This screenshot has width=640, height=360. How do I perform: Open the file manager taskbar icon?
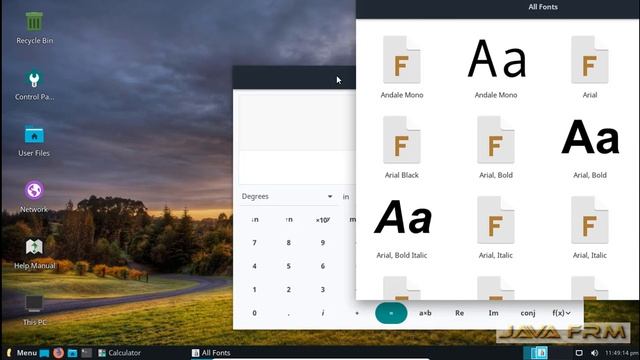73,353
